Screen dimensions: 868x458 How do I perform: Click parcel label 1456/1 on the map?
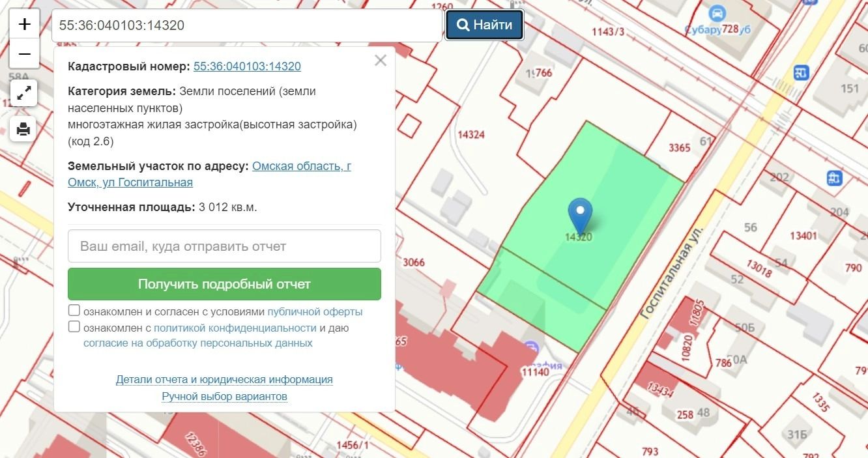click(x=353, y=445)
